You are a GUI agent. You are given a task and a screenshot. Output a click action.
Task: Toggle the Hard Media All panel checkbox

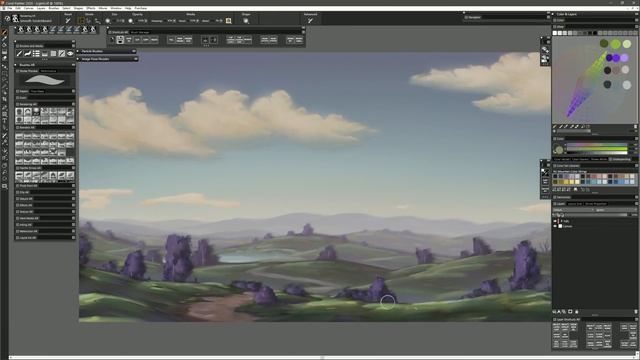coord(18,218)
